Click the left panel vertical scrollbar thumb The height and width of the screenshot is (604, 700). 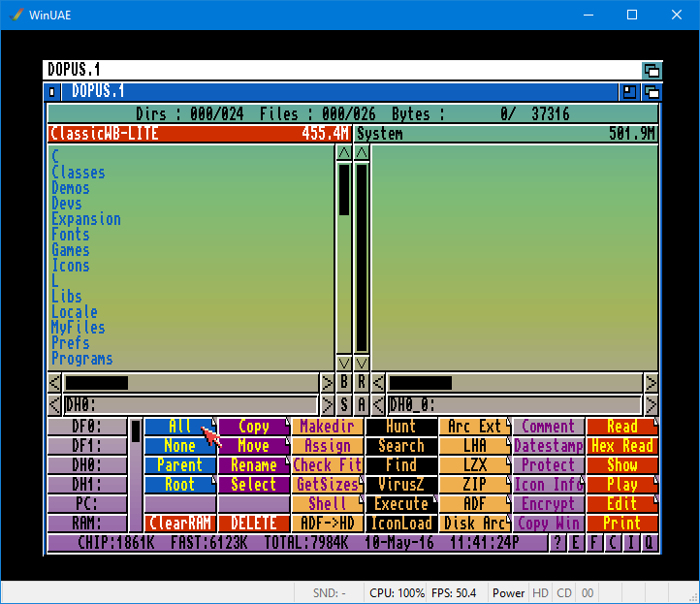tap(343, 189)
